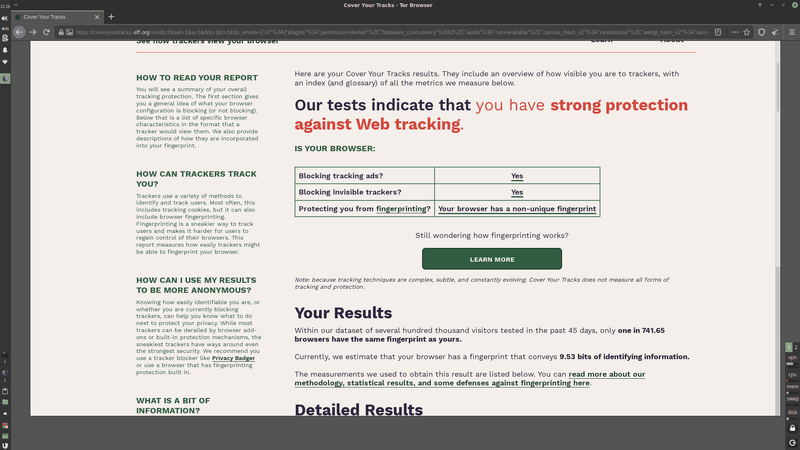This screenshot has height=450, width=800.
Task: Open 'Your browser has a non-unique fingerprint' link
Action: pyautogui.click(x=517, y=209)
